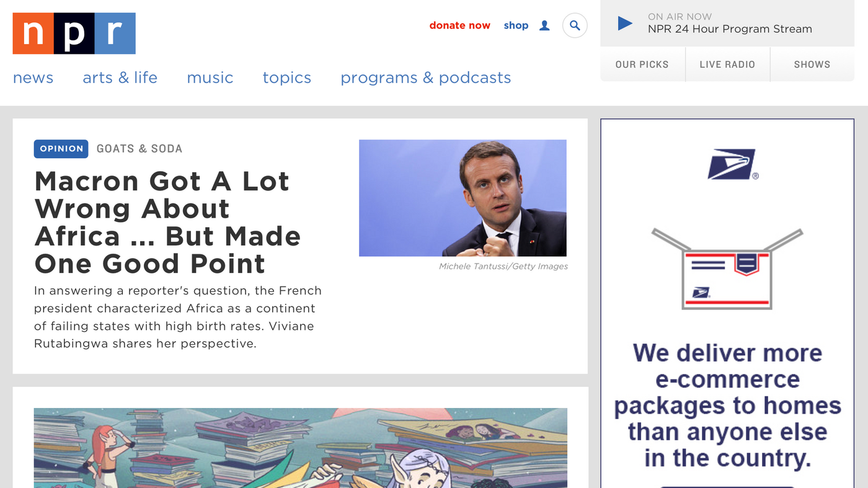Open the GOATS & SODA section
The image size is (868, 488).
pos(139,148)
